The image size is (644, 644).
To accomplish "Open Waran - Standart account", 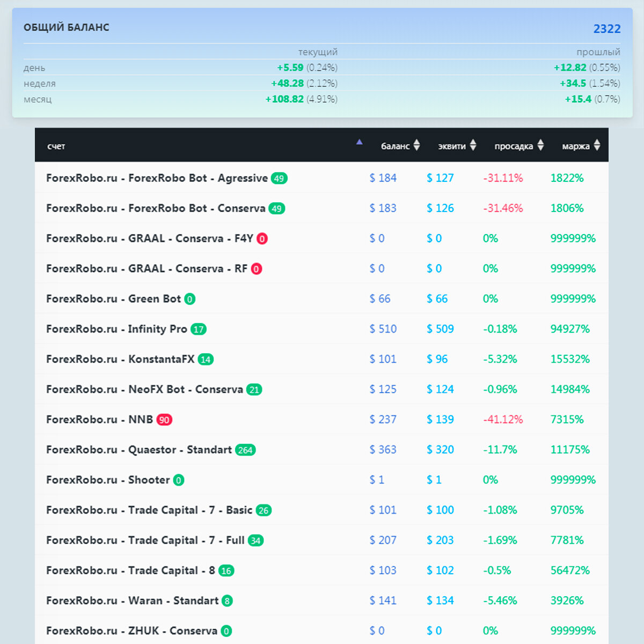I will point(133,601).
